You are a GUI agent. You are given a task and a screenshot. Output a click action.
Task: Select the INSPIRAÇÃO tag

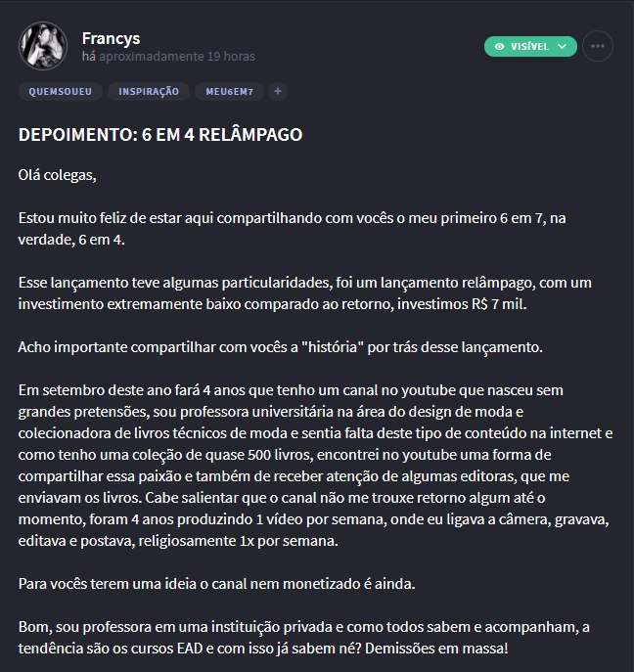tap(149, 92)
